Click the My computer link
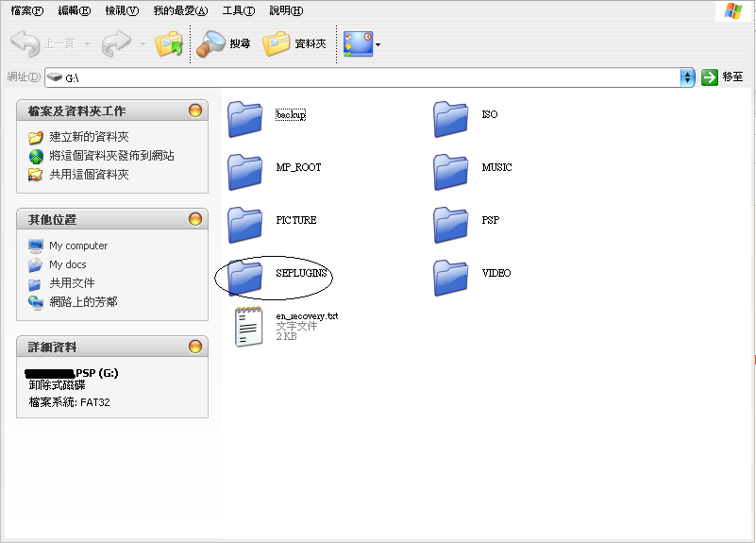This screenshot has height=543, width=756. point(78,246)
